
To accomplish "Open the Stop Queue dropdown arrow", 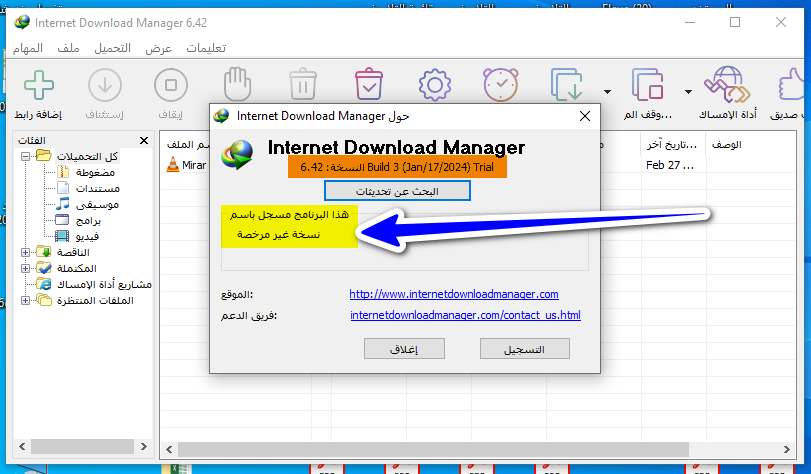I will (x=687, y=90).
